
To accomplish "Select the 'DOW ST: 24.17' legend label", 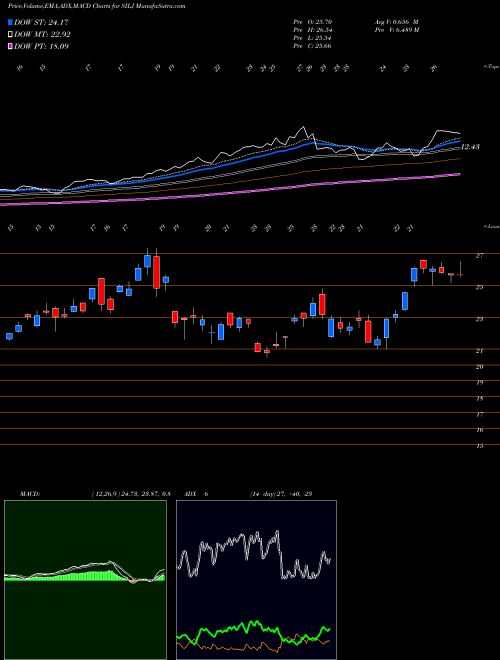I will (41, 23).
